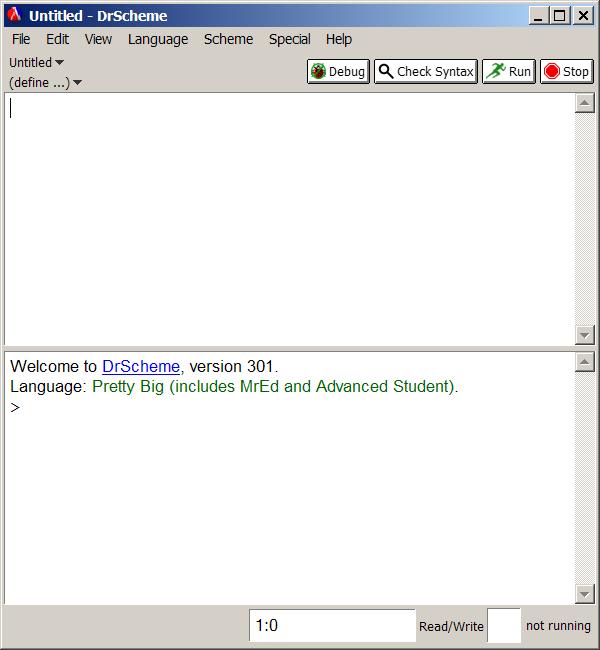Stop execution with the Stop button
This screenshot has height=650, width=600.
[567, 72]
